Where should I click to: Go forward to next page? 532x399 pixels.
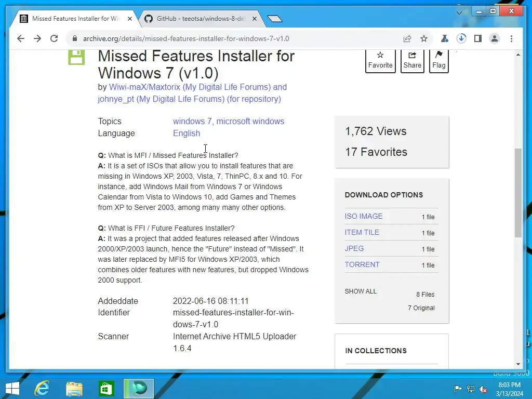click(x=37, y=38)
